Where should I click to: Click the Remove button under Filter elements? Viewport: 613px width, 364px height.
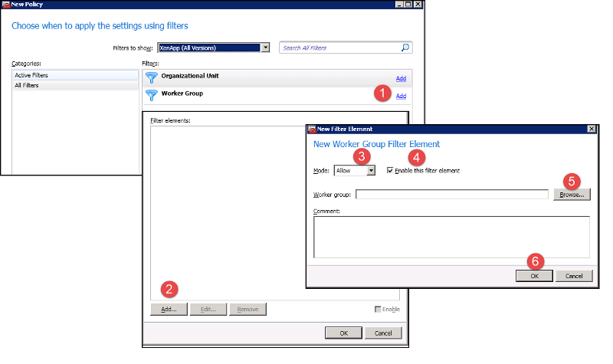[x=247, y=310]
